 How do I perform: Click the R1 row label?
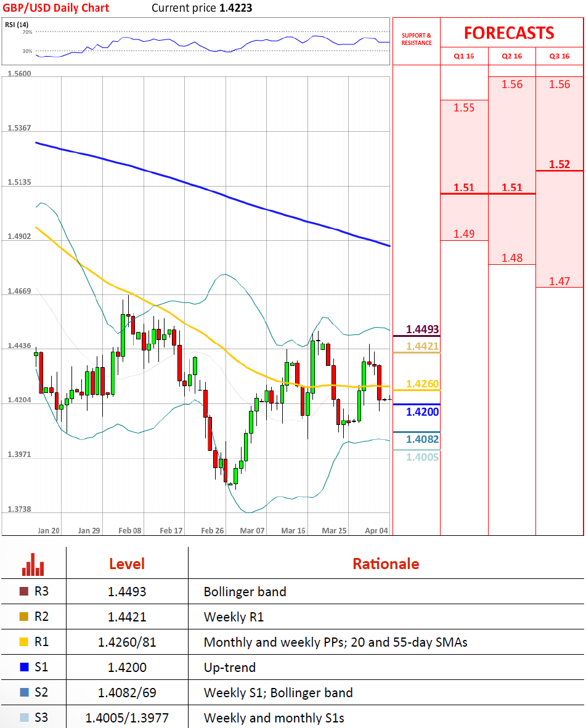tap(41, 642)
